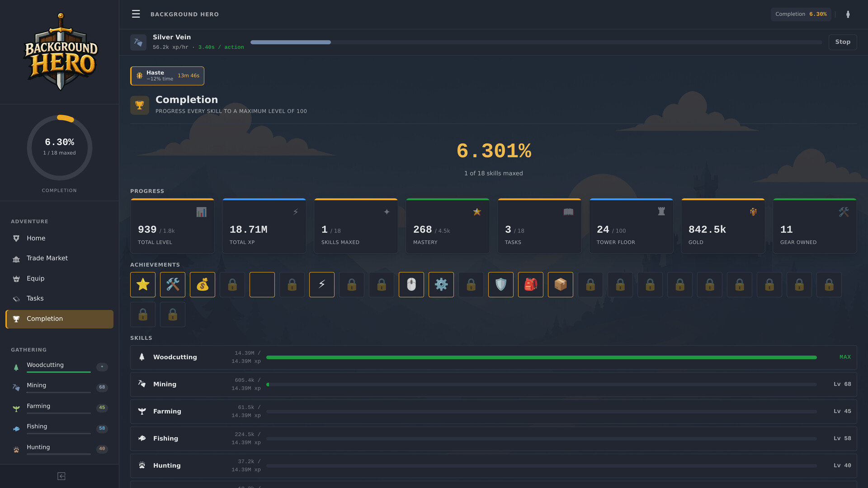Click the trophy icon beside the Completion heading

(x=140, y=105)
